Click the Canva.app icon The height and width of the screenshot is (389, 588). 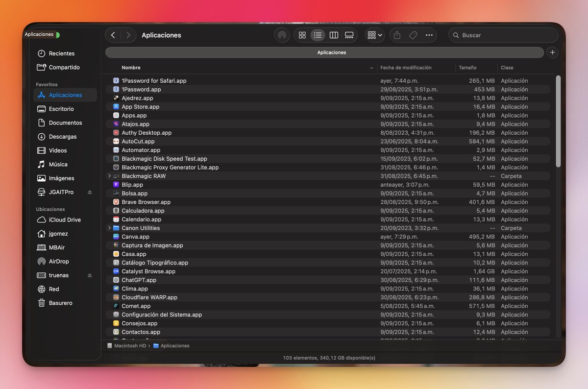116,237
